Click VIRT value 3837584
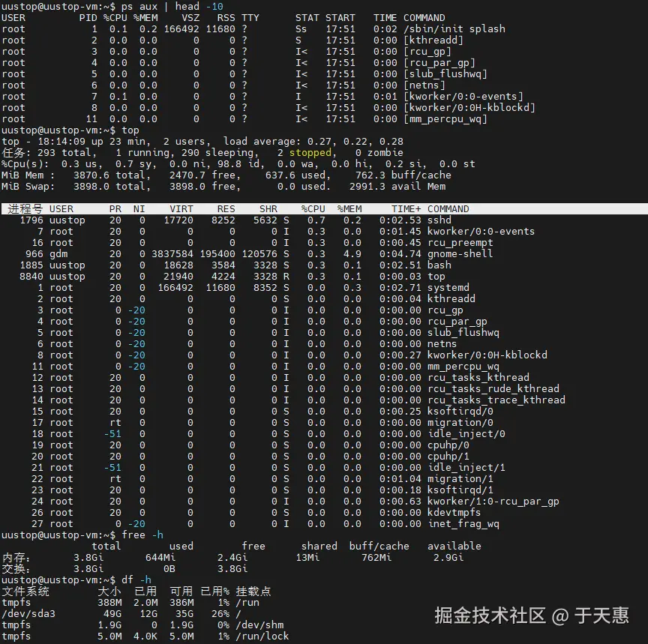The width and height of the screenshot is (648, 644). [172, 253]
